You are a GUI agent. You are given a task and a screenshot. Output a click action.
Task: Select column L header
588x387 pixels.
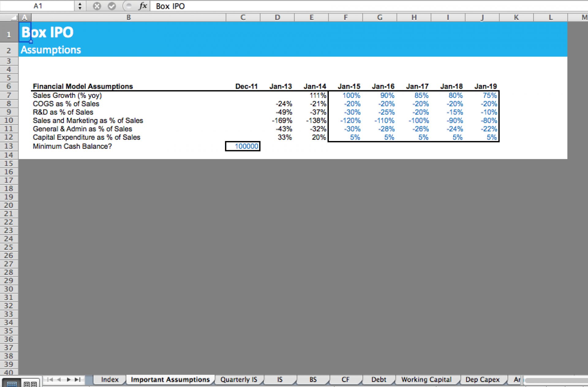[x=550, y=17]
